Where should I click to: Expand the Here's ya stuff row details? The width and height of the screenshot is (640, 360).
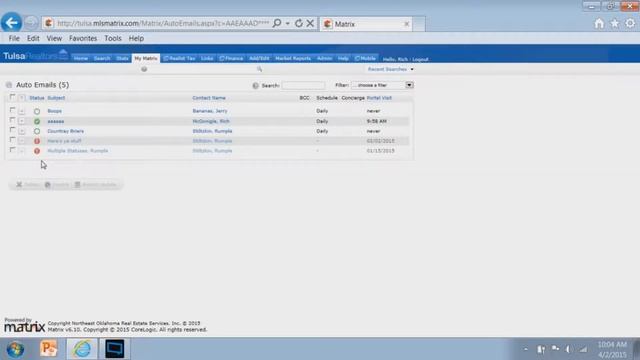22,141
